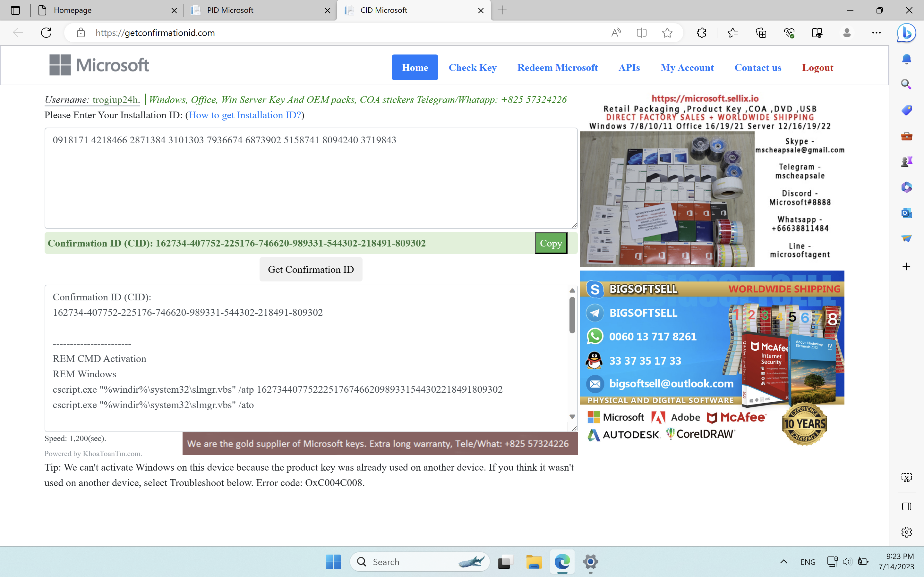Open Bing Chat sidebar icon

[x=906, y=33]
